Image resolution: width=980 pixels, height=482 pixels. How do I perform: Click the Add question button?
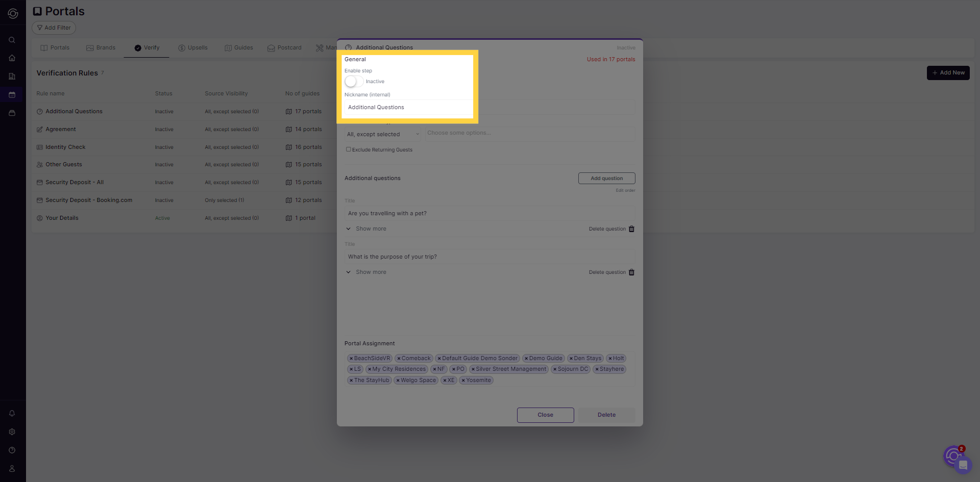coord(606,179)
